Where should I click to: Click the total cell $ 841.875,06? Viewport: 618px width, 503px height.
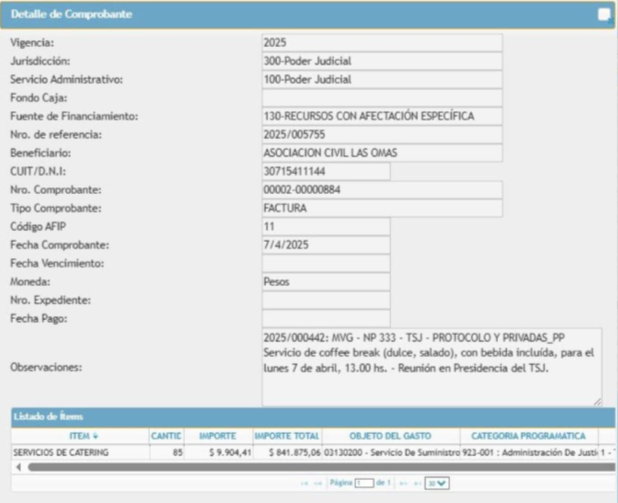(288, 452)
